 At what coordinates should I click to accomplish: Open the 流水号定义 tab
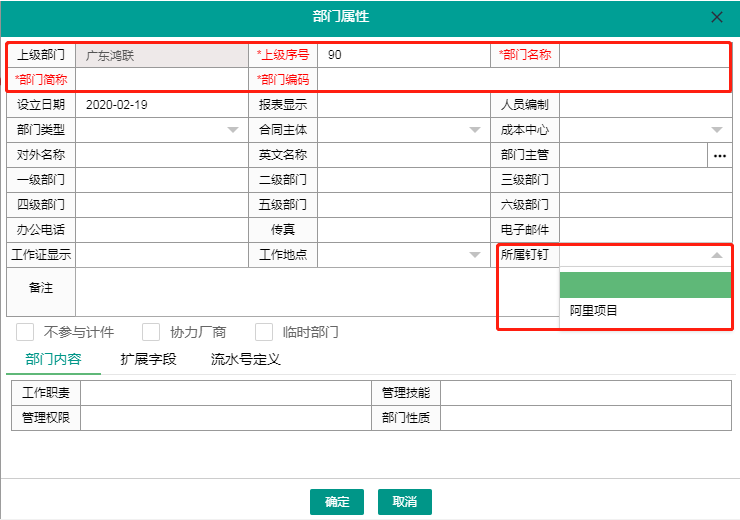pyautogui.click(x=245, y=359)
